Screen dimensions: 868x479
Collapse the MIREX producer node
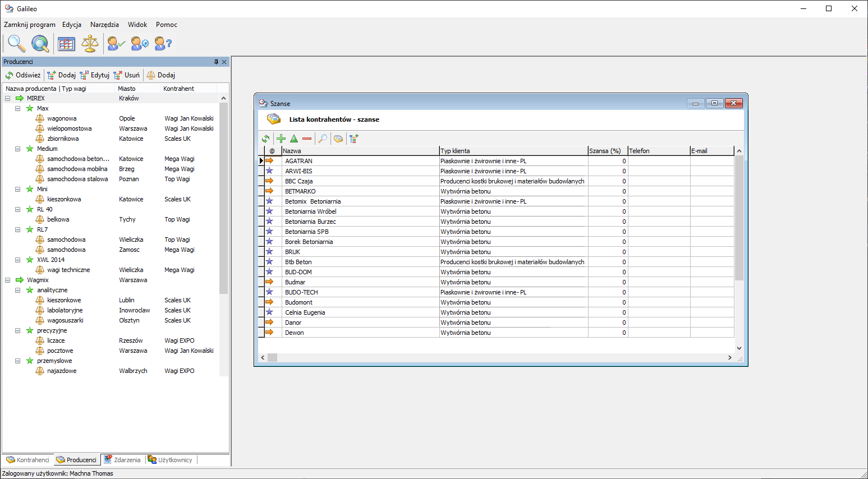[x=8, y=98]
